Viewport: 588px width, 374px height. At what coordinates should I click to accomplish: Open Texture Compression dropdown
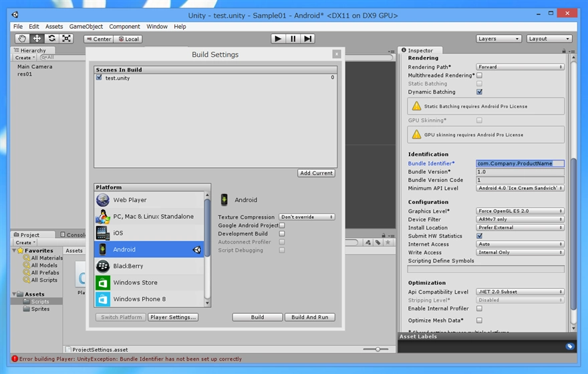pyautogui.click(x=307, y=217)
